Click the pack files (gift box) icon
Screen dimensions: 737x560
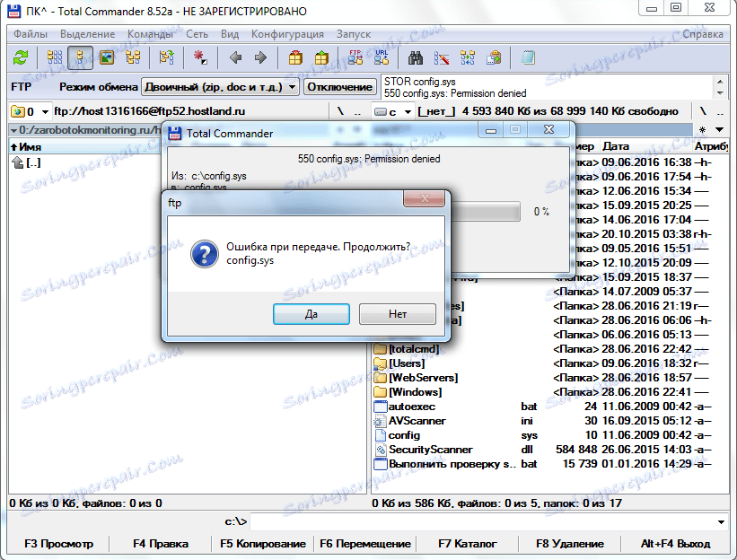coord(295,57)
